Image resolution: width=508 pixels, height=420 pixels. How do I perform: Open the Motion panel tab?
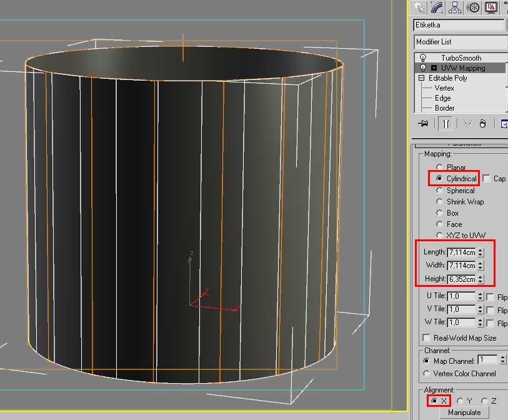[474, 7]
